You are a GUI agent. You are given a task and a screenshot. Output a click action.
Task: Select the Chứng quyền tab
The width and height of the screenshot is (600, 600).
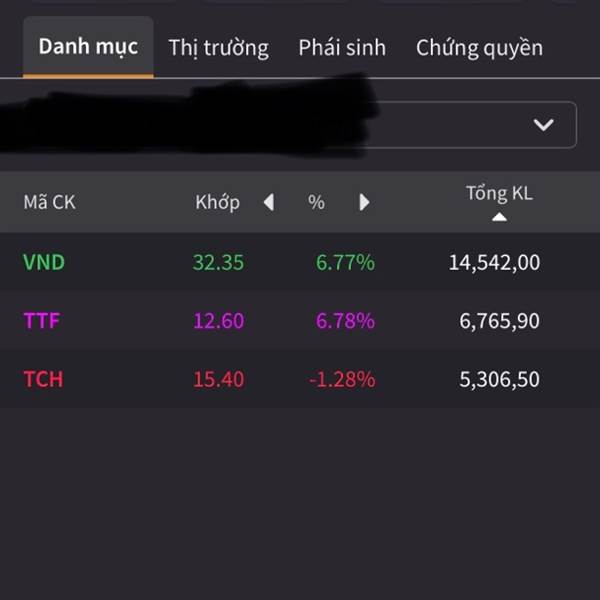click(479, 48)
